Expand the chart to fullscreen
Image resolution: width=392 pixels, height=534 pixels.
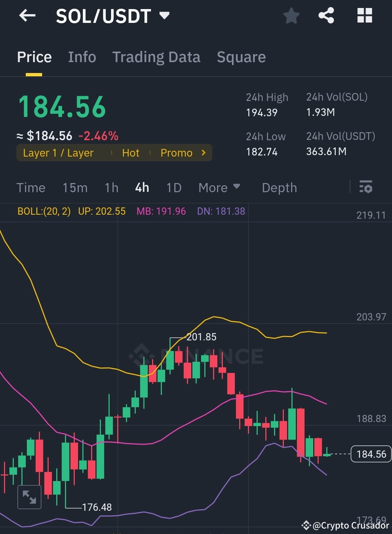click(x=29, y=497)
